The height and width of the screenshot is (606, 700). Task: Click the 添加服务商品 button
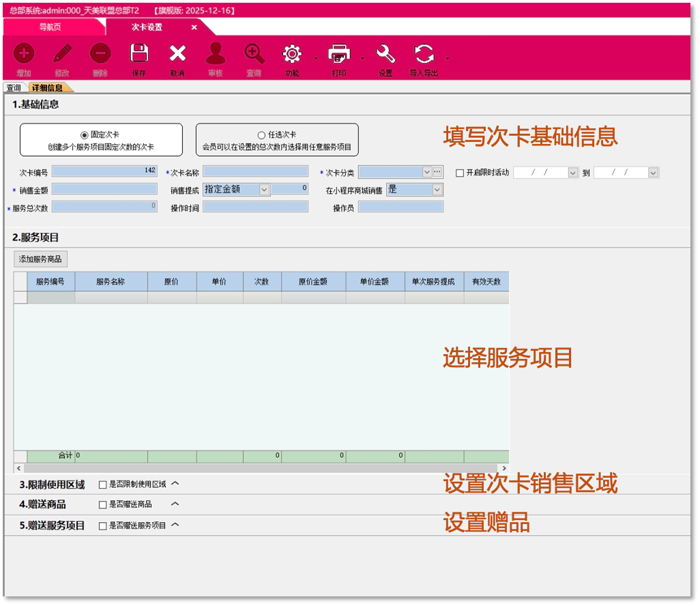coord(40,259)
